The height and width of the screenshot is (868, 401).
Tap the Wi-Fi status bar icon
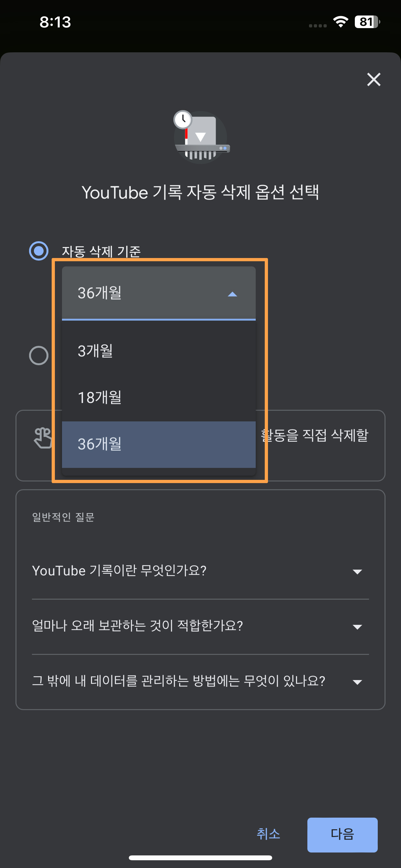pyautogui.click(x=341, y=22)
